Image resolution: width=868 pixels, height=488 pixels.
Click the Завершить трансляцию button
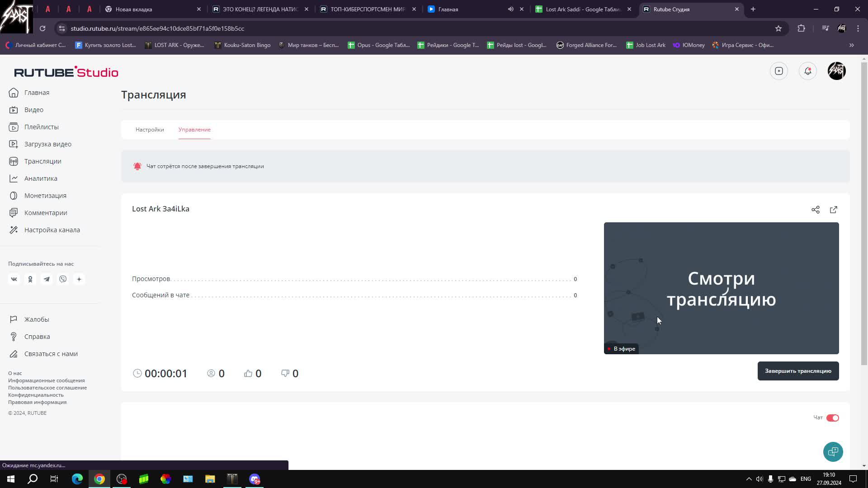pyautogui.click(x=798, y=371)
